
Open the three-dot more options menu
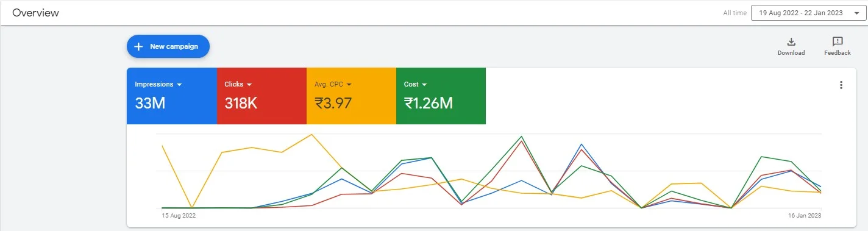click(x=841, y=85)
